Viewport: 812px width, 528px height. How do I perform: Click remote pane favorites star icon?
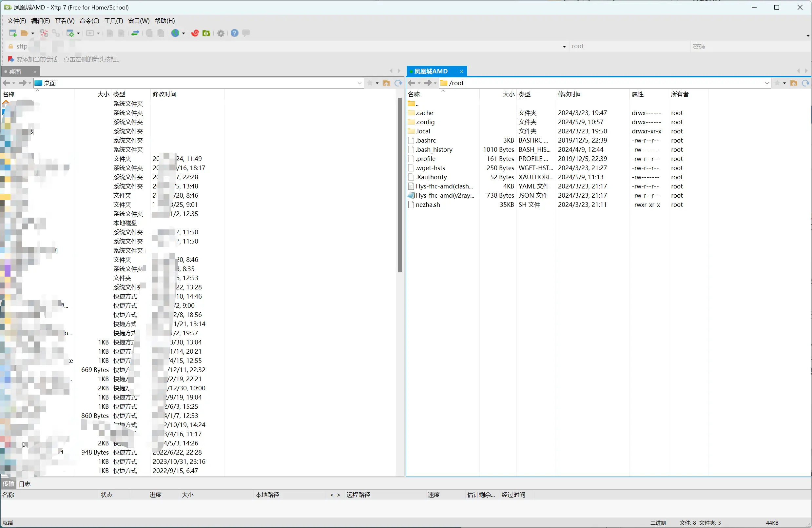777,83
